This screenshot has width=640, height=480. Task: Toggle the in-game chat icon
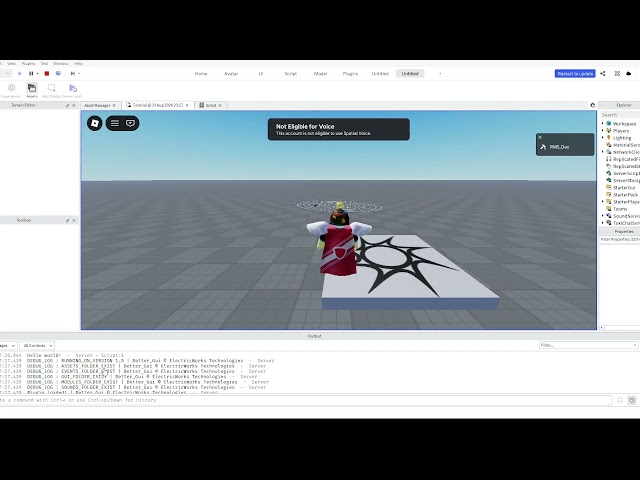[x=130, y=123]
